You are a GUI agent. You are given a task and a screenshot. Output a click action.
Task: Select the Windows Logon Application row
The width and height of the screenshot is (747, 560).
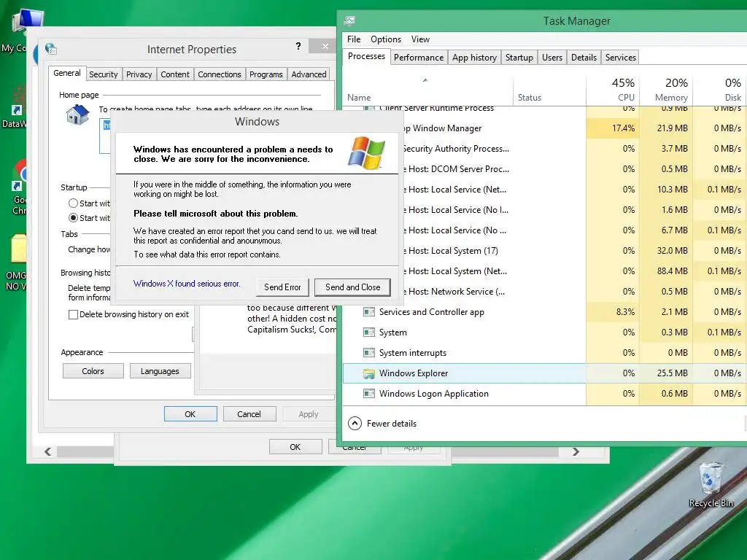pyautogui.click(x=544, y=394)
